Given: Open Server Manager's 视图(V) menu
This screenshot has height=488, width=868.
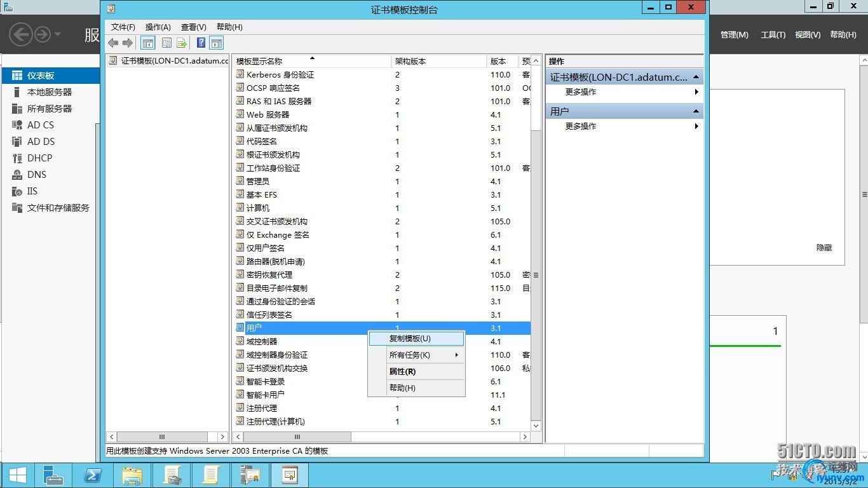Looking at the screenshot, I should (x=808, y=35).
